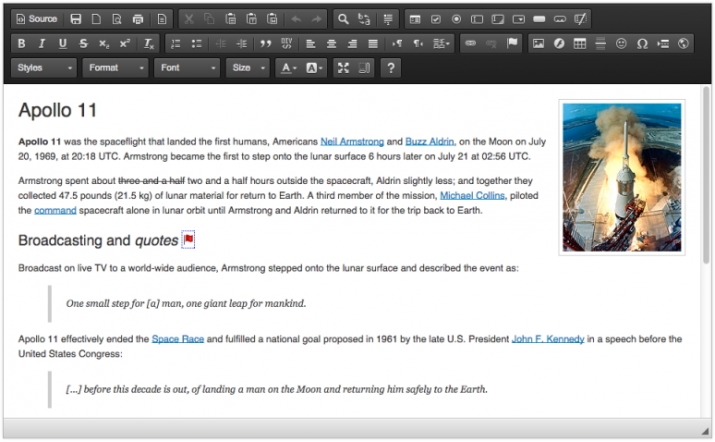
Task: Insert a Text Field
Action: click(x=477, y=19)
